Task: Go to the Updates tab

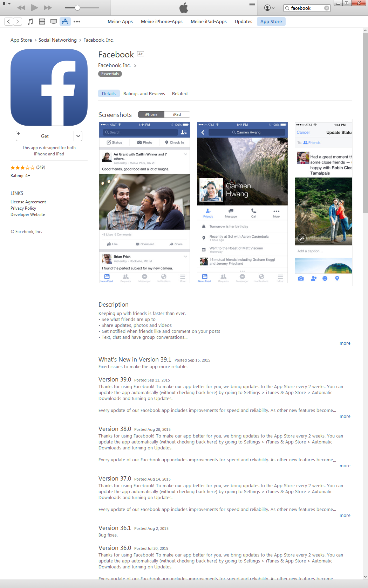Action: [244, 22]
